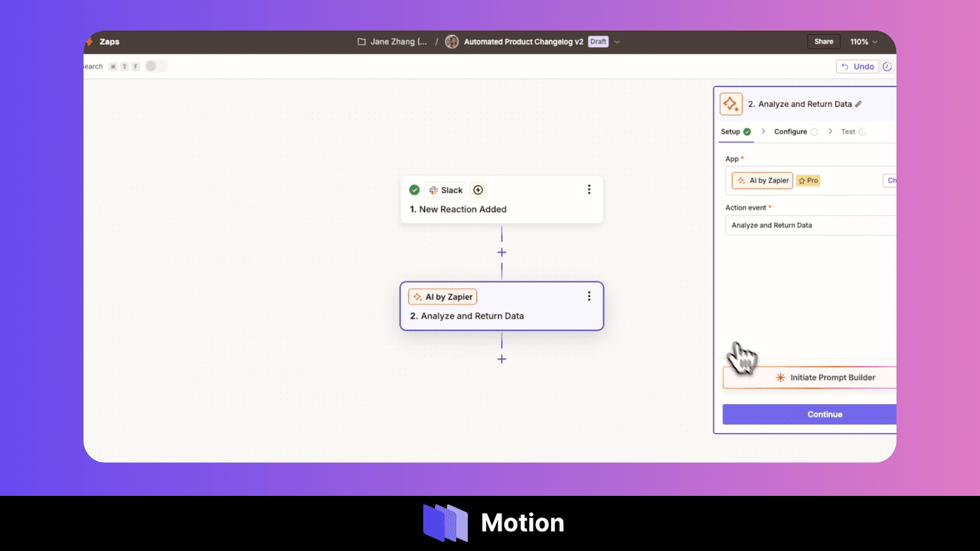Click the Change app button
Viewport: 980px width, 551px height.
(x=890, y=181)
